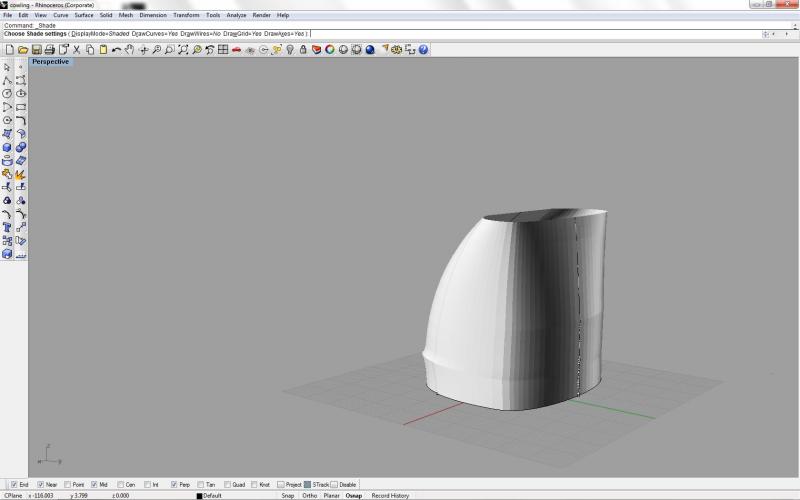Open the Analyze menu
The width and height of the screenshot is (800, 500).
point(236,15)
